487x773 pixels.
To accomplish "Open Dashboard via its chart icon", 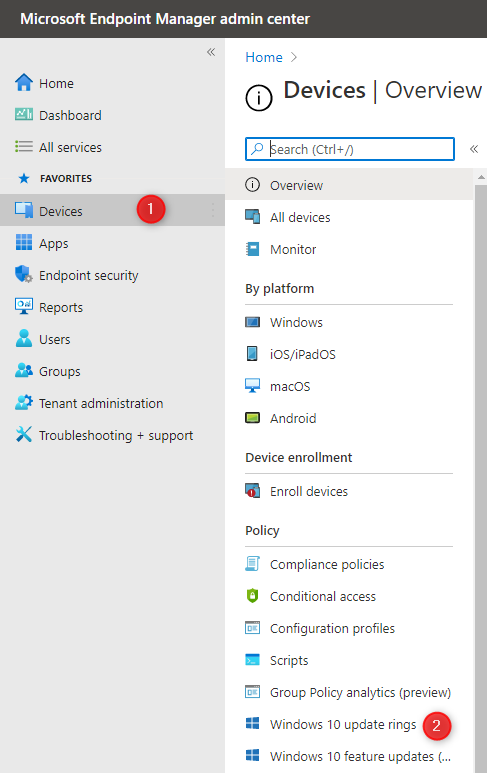I will 24,115.
